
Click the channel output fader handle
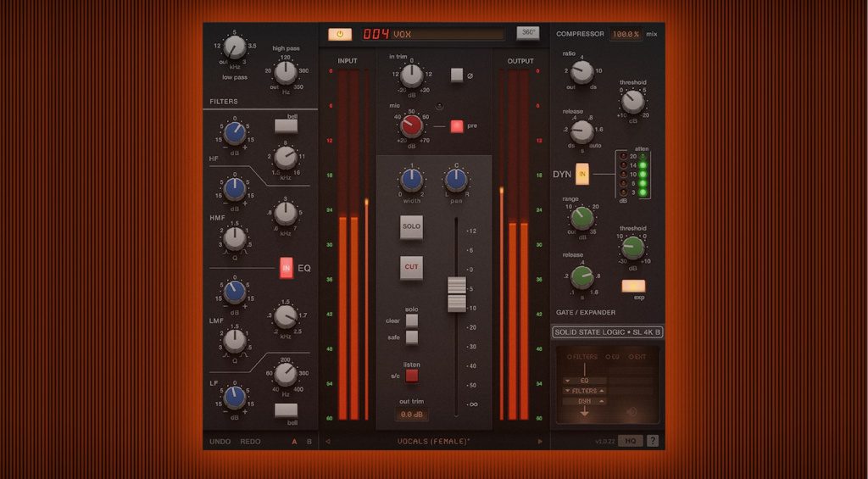[457, 293]
